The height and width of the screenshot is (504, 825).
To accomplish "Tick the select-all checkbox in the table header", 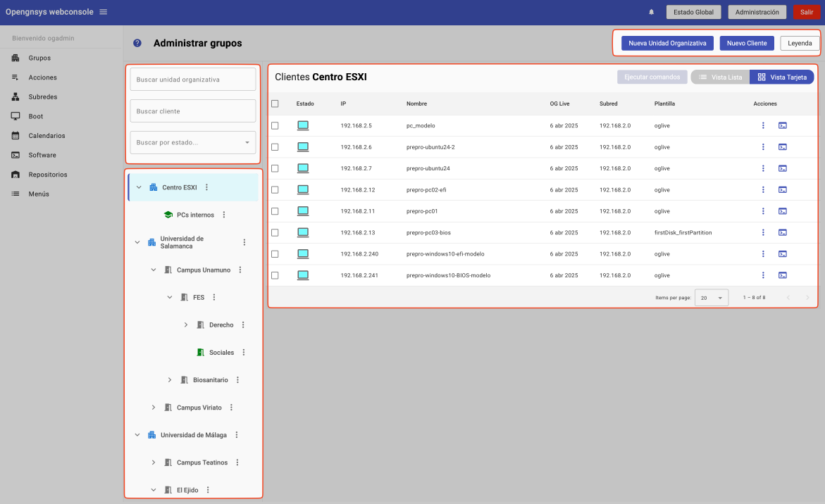I will click(x=275, y=103).
